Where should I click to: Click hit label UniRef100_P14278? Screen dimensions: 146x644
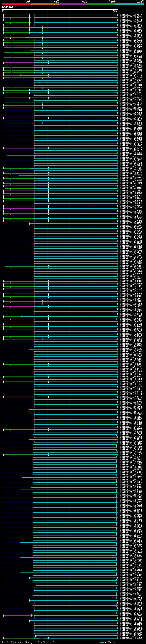click(131, 580)
